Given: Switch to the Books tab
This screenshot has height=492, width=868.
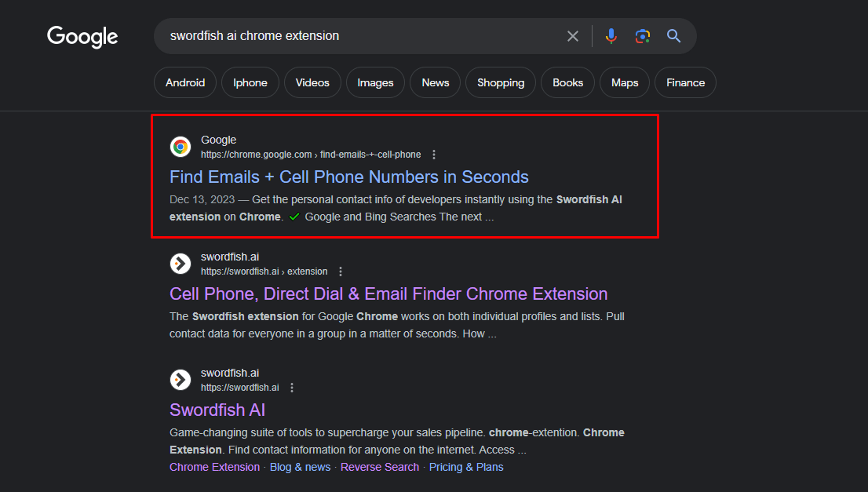Looking at the screenshot, I should pyautogui.click(x=567, y=82).
